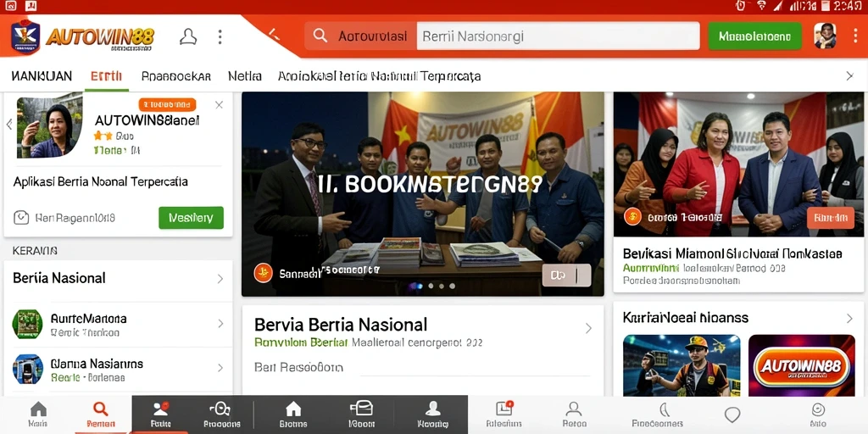
Task: Go to previous card with the left arrow
Action: [x=9, y=125]
